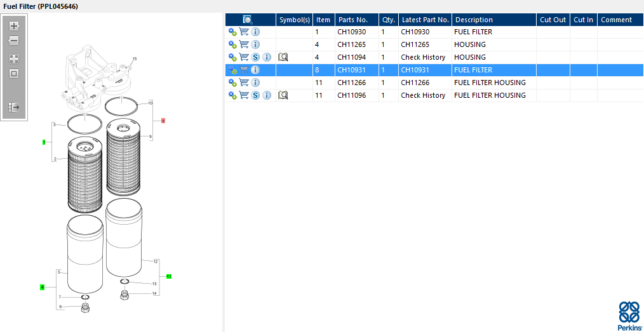Show info for part CH11096

(x=267, y=95)
